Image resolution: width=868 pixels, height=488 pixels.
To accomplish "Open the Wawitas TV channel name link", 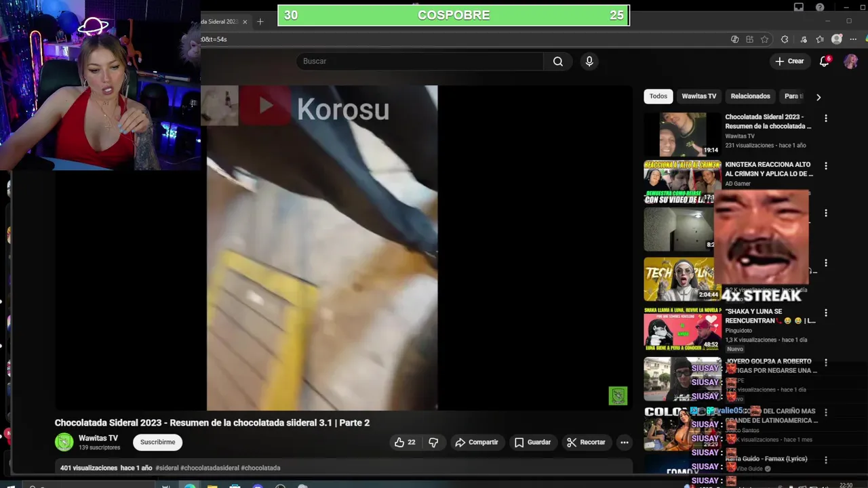I will [98, 438].
